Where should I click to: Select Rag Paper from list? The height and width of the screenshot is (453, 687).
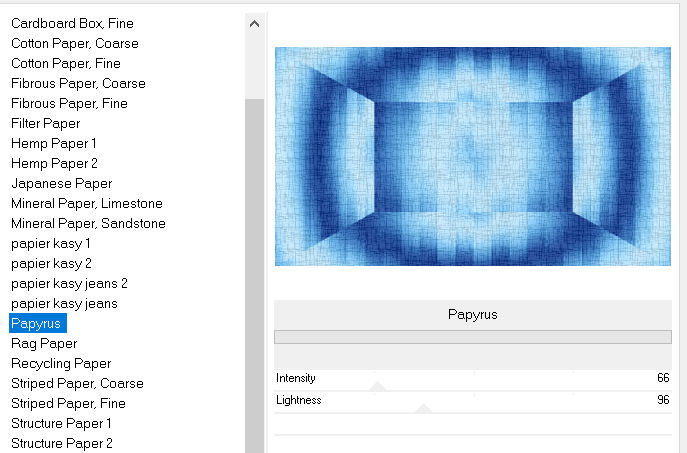click(44, 343)
